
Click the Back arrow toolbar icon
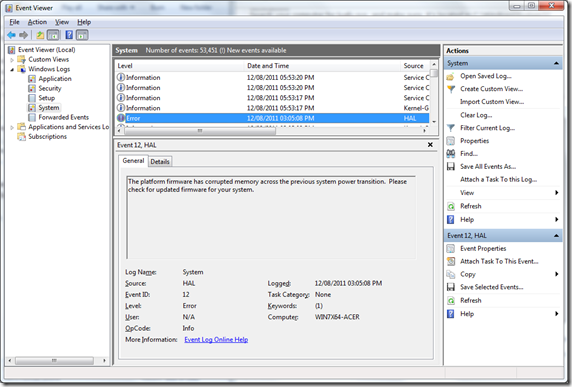pyautogui.click(x=11, y=35)
